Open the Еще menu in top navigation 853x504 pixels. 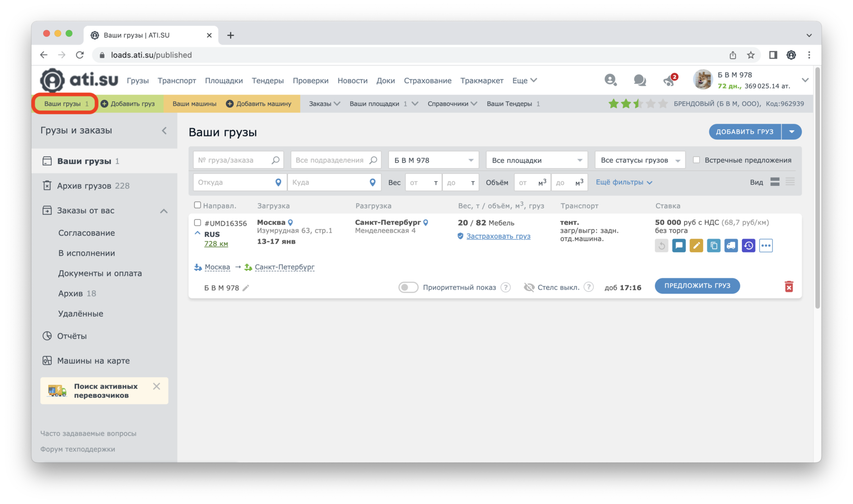click(x=524, y=80)
